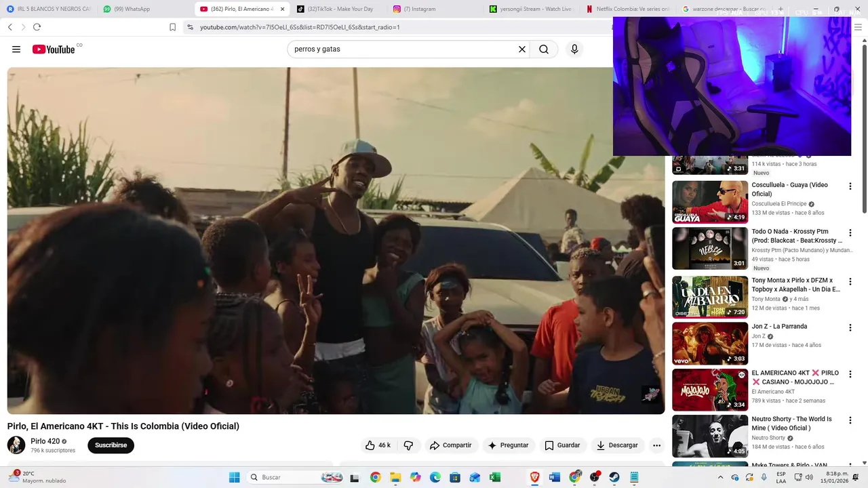This screenshot has width=868, height=488.
Task: Open Pirlo 420 channel name link
Action: coord(45,441)
